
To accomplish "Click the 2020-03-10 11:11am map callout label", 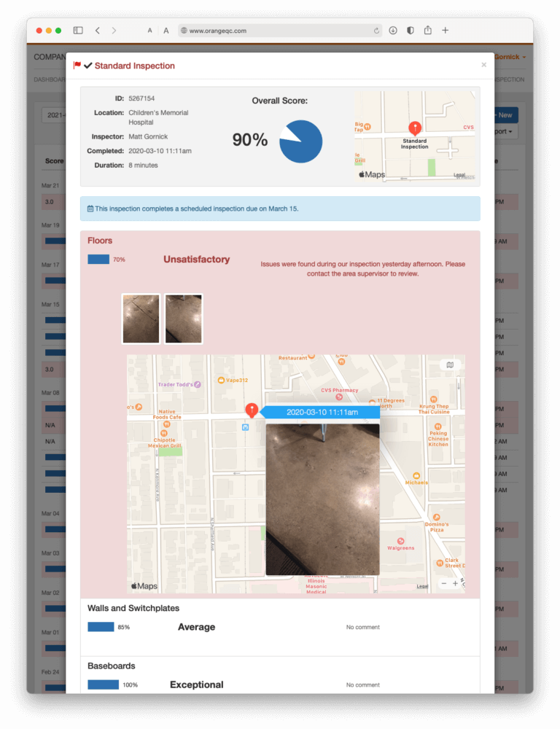I will 322,413.
